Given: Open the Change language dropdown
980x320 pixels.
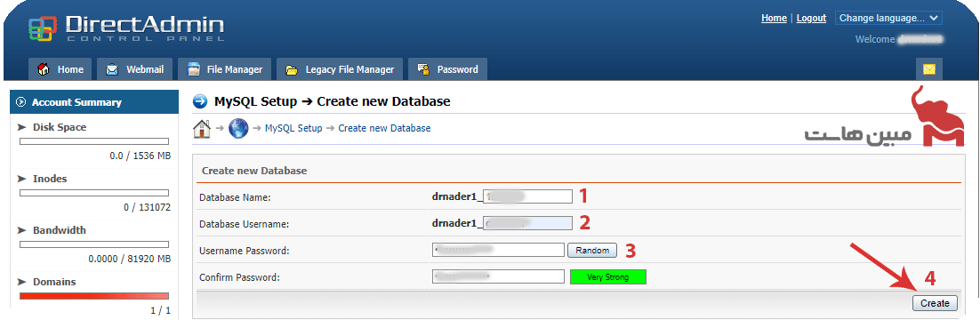Looking at the screenshot, I should point(888,18).
